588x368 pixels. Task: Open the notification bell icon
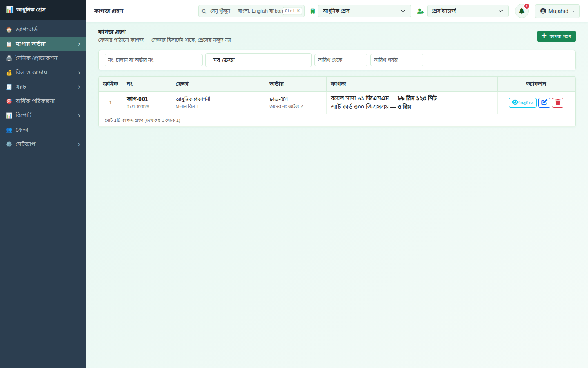click(521, 11)
